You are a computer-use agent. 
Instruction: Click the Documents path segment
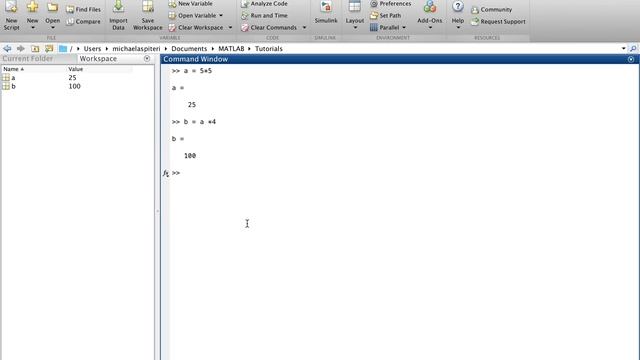tap(189, 49)
